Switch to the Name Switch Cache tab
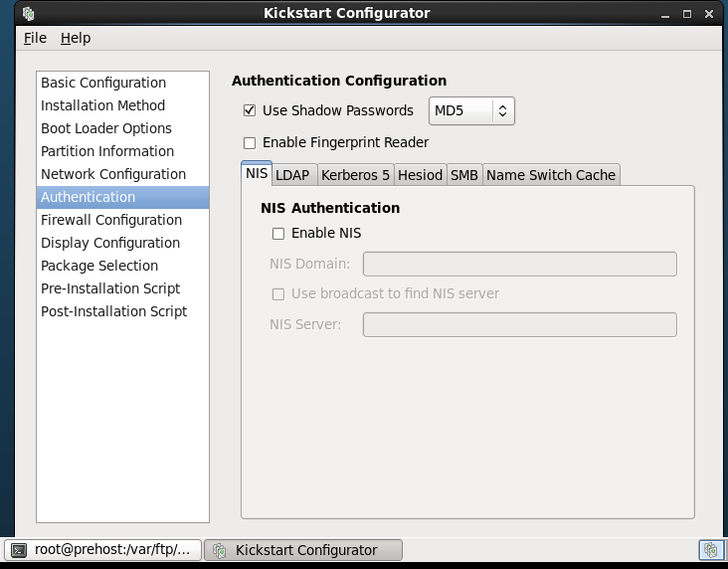 (551, 175)
